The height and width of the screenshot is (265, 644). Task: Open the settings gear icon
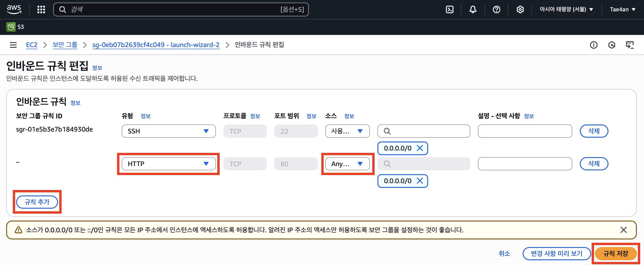pyautogui.click(x=520, y=9)
